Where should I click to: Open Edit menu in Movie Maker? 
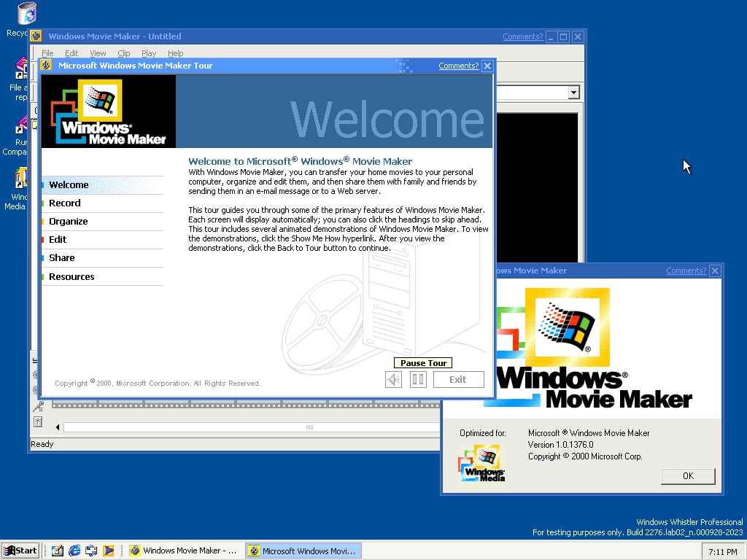coord(71,53)
